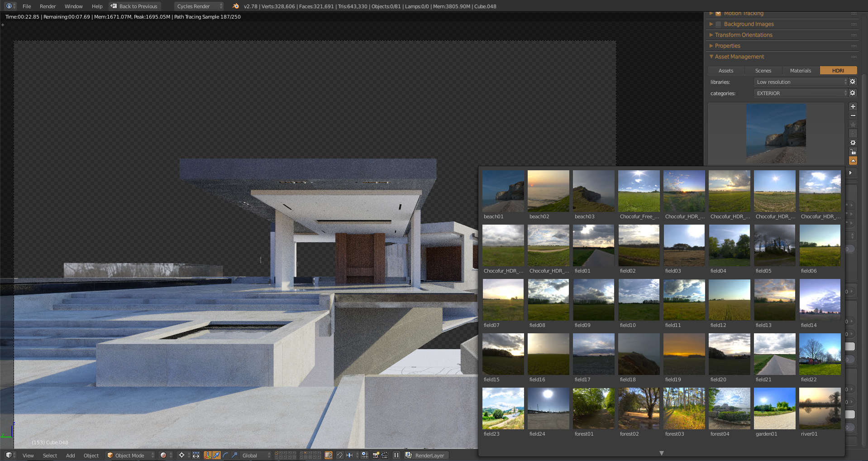Viewport: 868px width, 461px height.
Task: Click the star favourites icon
Action: (x=853, y=125)
